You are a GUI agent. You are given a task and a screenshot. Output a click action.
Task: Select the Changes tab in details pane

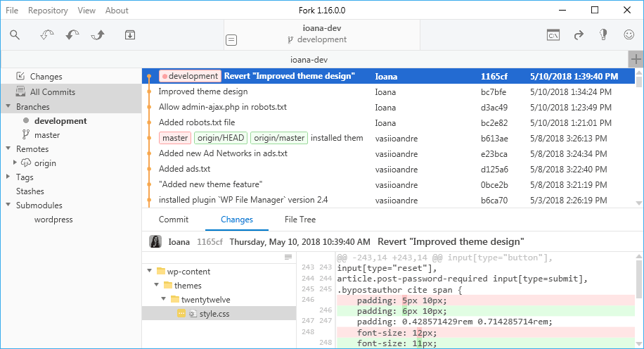coord(236,219)
